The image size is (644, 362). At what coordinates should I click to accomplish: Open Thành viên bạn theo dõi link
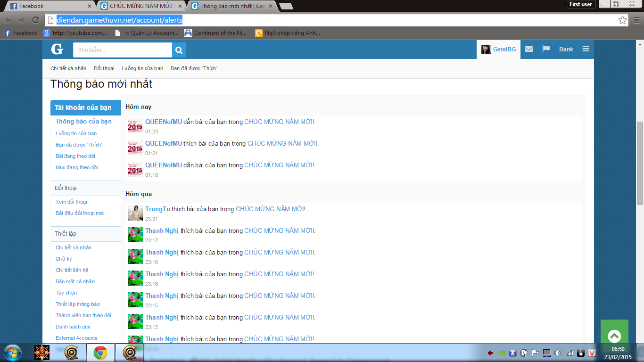click(x=83, y=315)
